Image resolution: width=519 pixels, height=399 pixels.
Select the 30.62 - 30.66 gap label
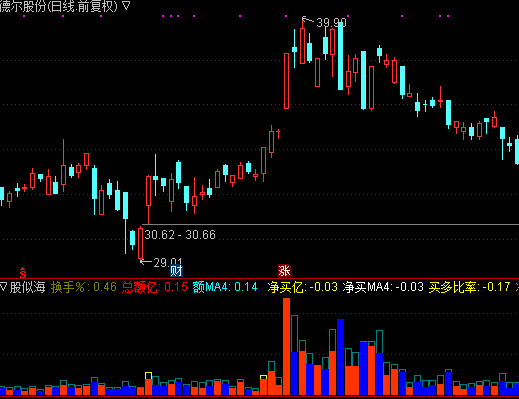point(180,235)
